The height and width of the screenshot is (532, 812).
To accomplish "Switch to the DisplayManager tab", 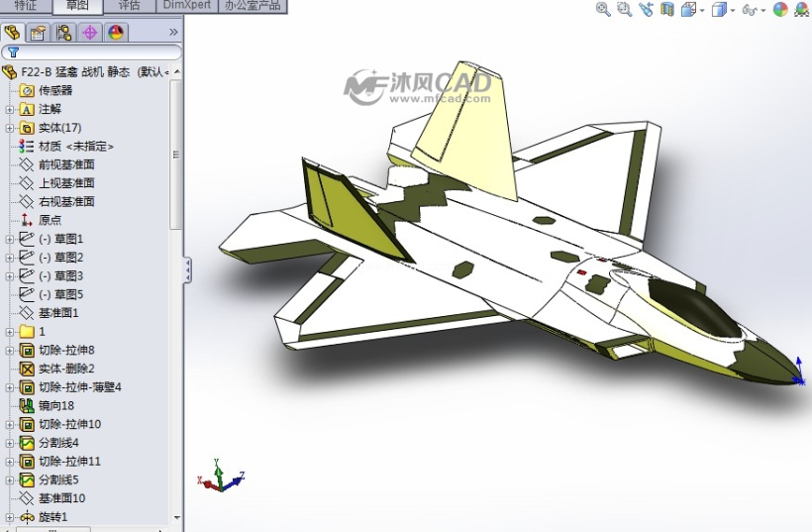I will tap(116, 33).
